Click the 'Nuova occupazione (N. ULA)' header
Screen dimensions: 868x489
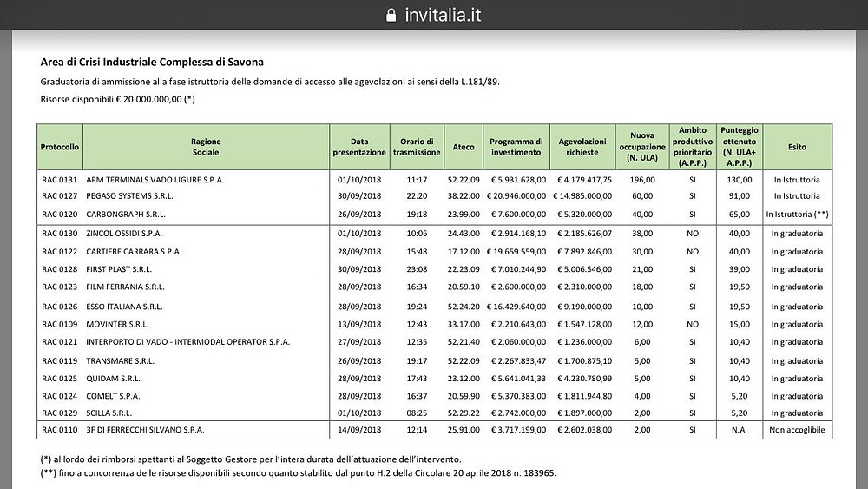(642, 147)
